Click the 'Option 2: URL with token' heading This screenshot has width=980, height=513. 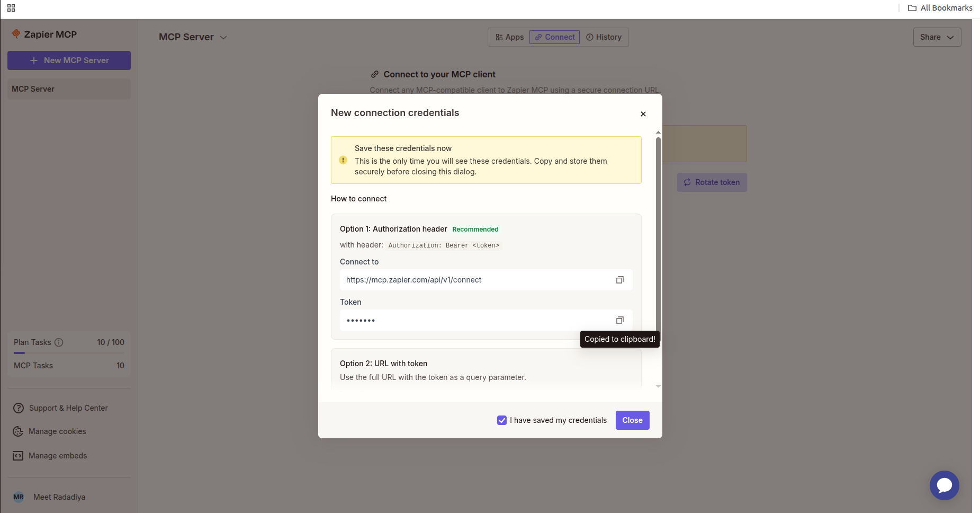383,364
